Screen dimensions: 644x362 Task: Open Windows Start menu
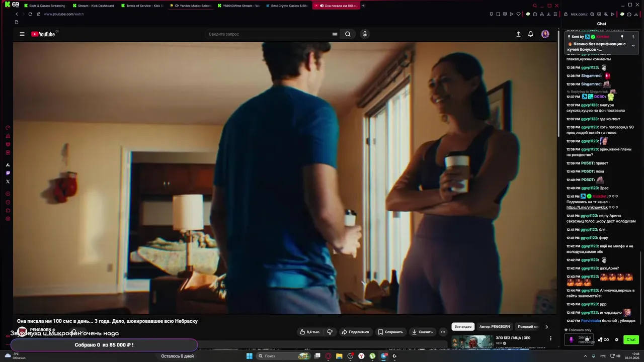[249, 356]
